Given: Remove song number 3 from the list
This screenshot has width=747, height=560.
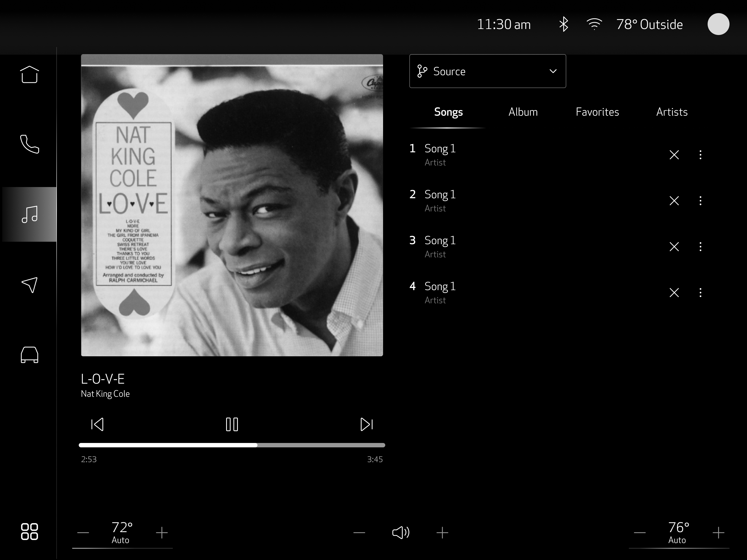Looking at the screenshot, I should tap(674, 247).
